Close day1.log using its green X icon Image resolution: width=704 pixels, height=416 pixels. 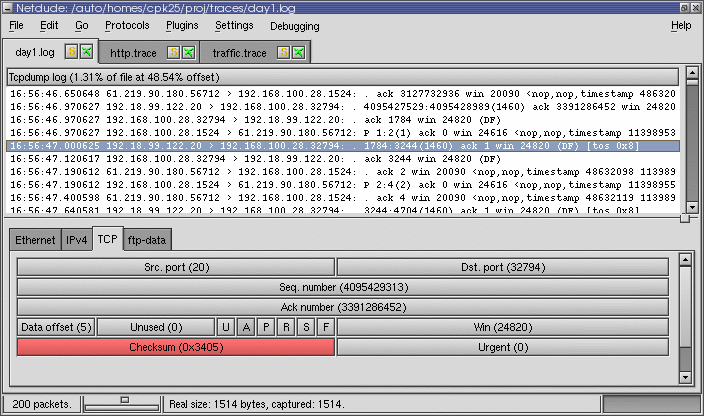pos(87,52)
